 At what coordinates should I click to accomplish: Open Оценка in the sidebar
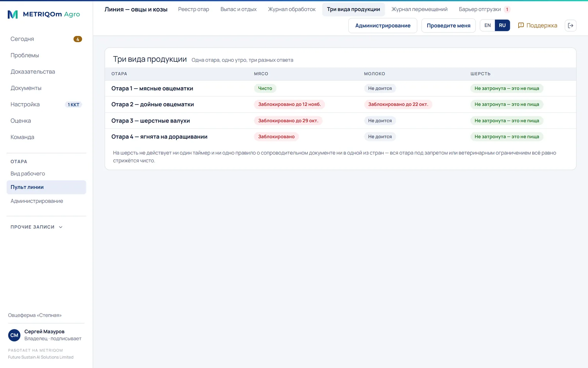pos(46,121)
